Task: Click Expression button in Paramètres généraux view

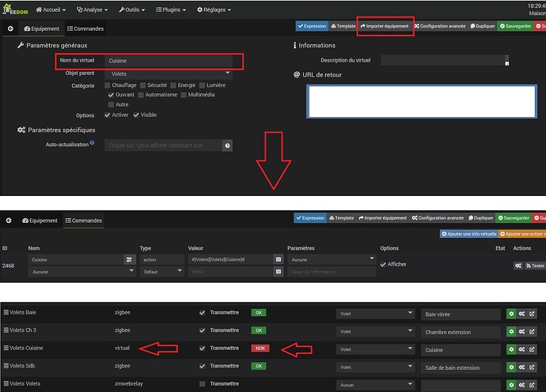Action: pos(312,26)
